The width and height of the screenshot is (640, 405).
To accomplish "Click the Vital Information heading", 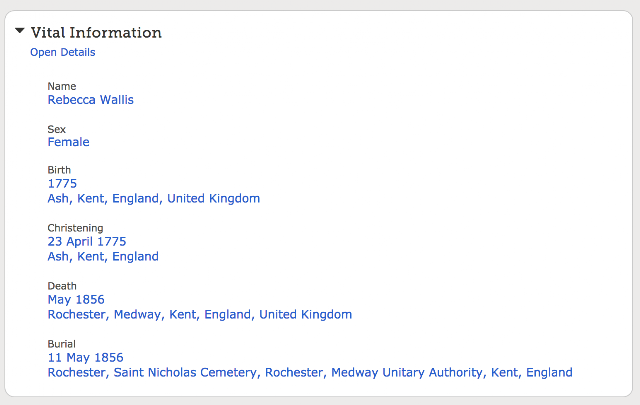I will point(96,33).
